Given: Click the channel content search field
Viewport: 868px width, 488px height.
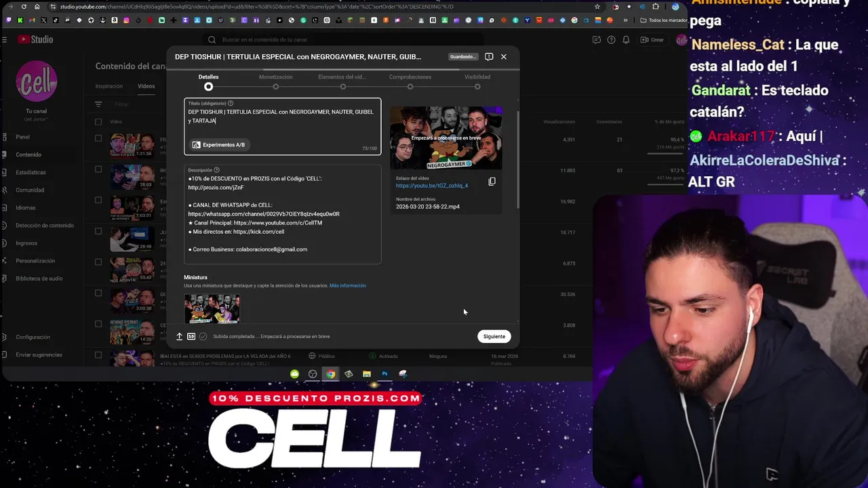Looking at the screenshot, I should coord(346,40).
